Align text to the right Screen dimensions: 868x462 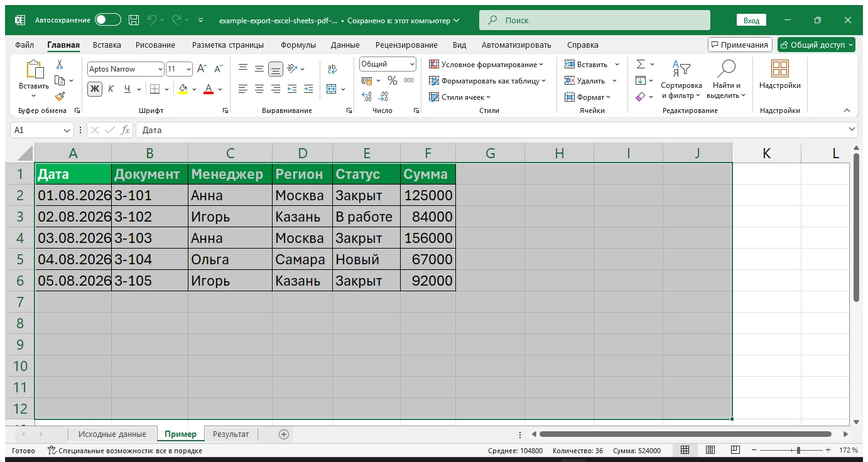pyautogui.click(x=275, y=89)
